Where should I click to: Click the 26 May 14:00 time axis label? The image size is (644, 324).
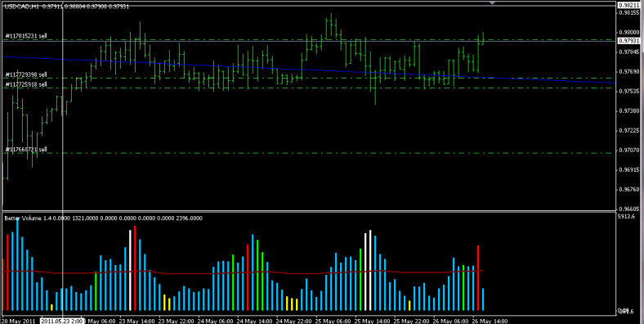490,321
